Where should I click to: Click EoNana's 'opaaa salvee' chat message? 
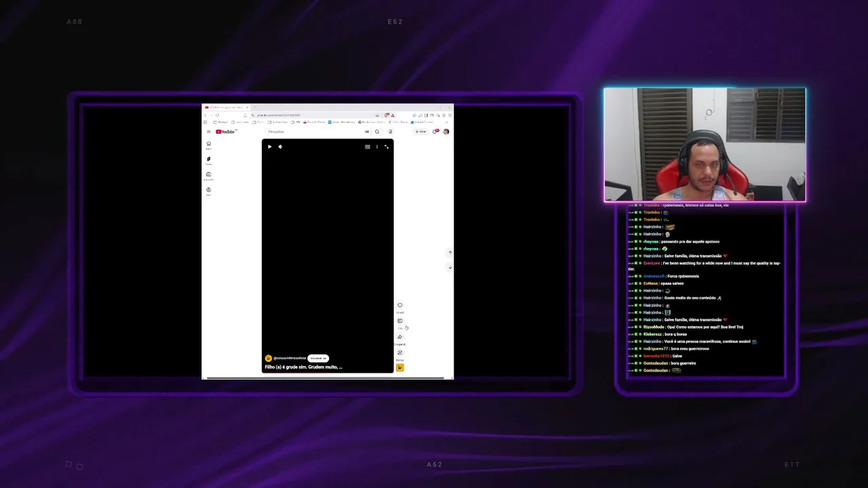[656, 283]
